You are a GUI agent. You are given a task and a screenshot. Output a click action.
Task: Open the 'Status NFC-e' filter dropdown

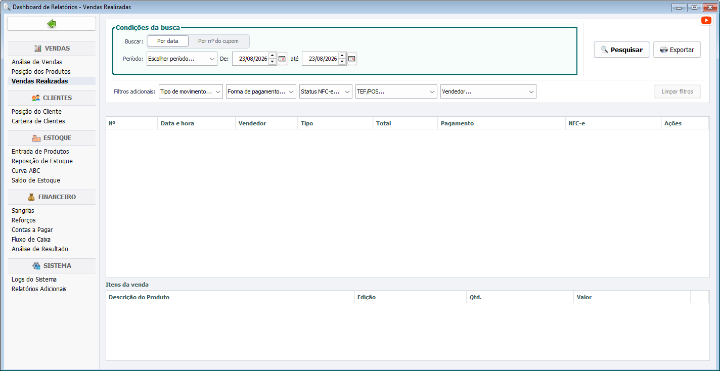point(326,91)
